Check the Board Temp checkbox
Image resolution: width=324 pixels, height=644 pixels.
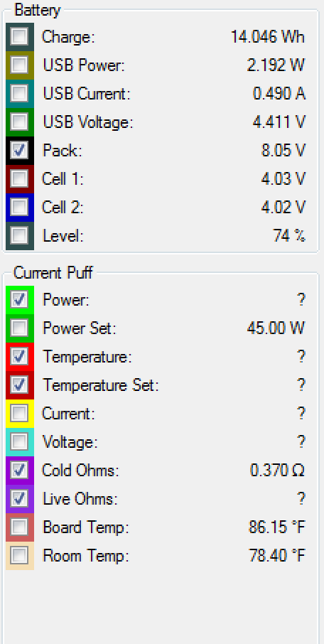(19, 527)
